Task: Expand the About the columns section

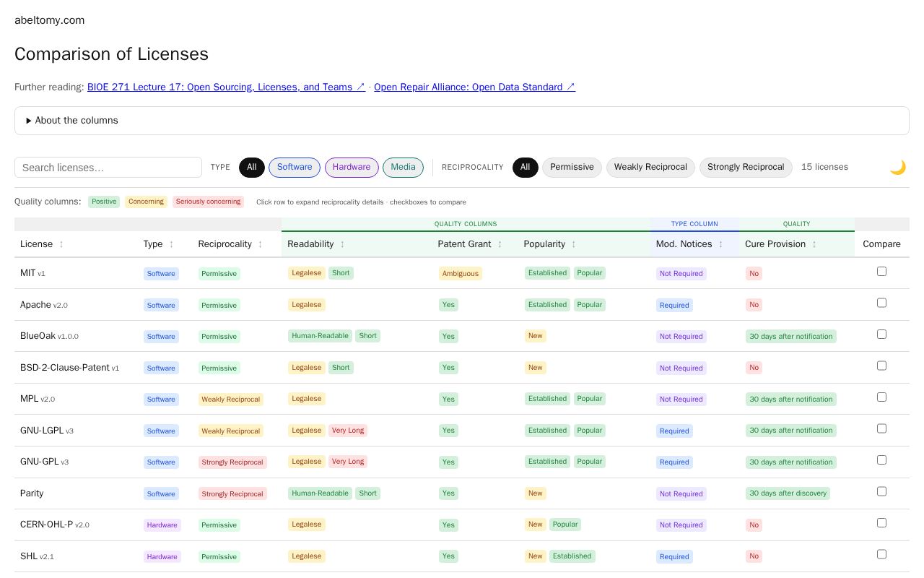Action: pyautogui.click(x=462, y=121)
